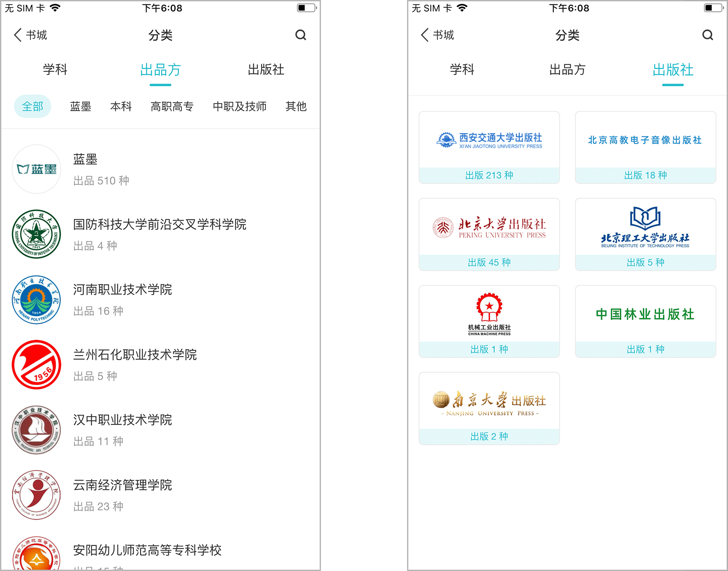The height and width of the screenshot is (571, 728).
Task: Tap 出版 213 种 count label
Action: click(489, 175)
